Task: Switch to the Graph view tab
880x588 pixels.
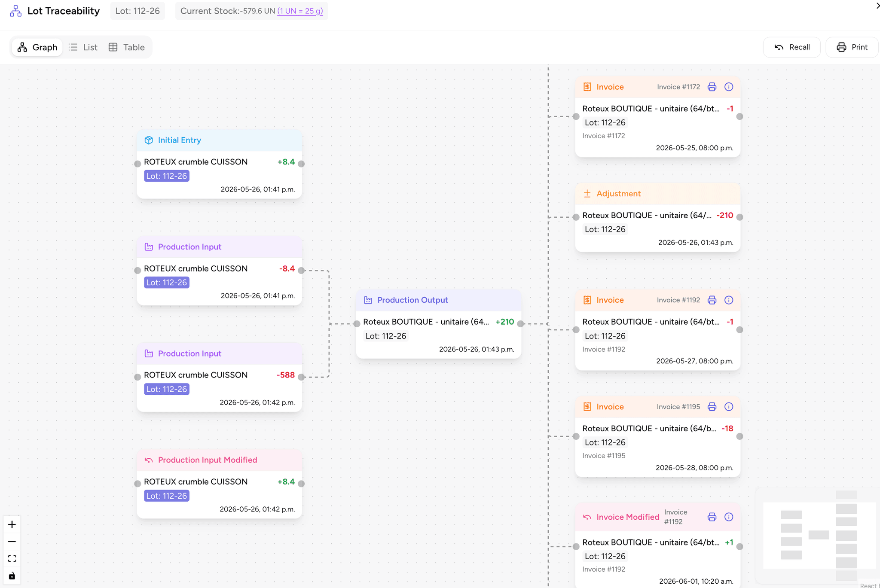Action: point(37,47)
